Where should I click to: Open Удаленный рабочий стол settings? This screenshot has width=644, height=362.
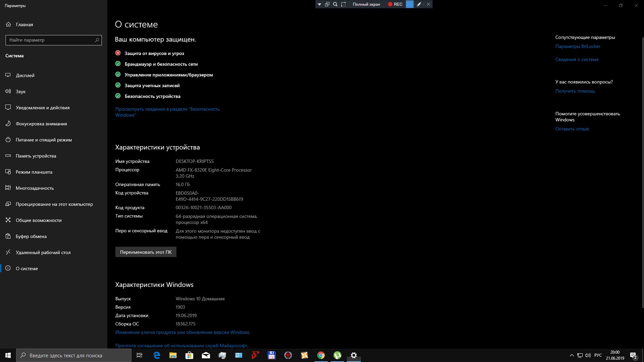pyautogui.click(x=43, y=252)
